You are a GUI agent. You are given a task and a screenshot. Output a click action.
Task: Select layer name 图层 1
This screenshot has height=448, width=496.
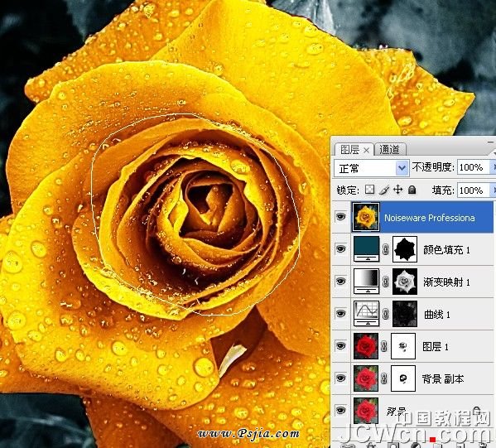[436, 347]
